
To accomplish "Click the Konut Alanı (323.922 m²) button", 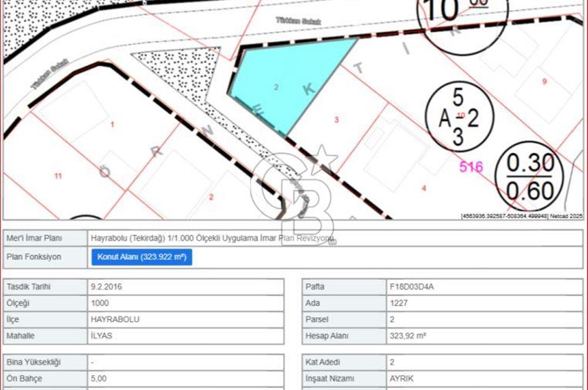I will click(142, 257).
